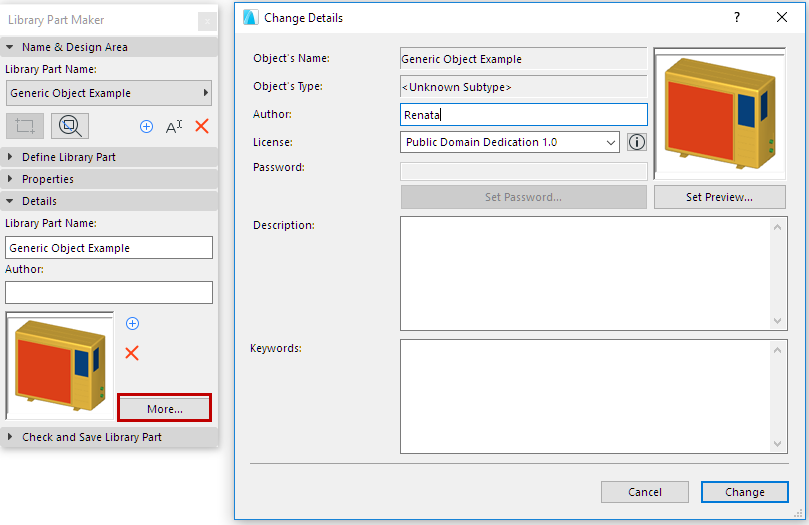Confirm with the Change button

(744, 492)
